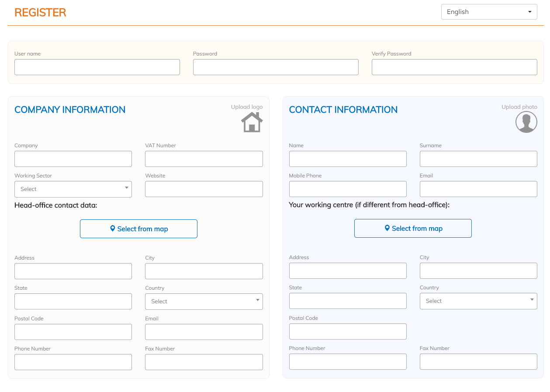Click the Company name input
The image size is (550, 392).
pyautogui.click(x=73, y=159)
